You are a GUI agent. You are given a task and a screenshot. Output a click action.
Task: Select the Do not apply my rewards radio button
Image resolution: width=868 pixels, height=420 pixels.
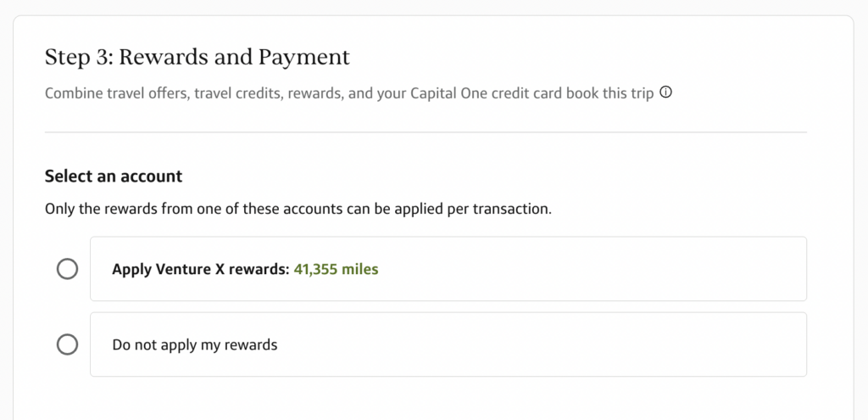click(67, 344)
